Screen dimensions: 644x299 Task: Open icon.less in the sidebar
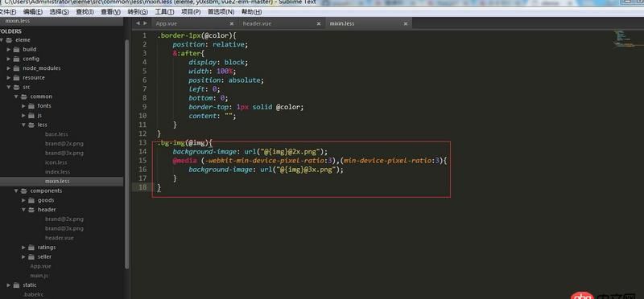pos(56,162)
